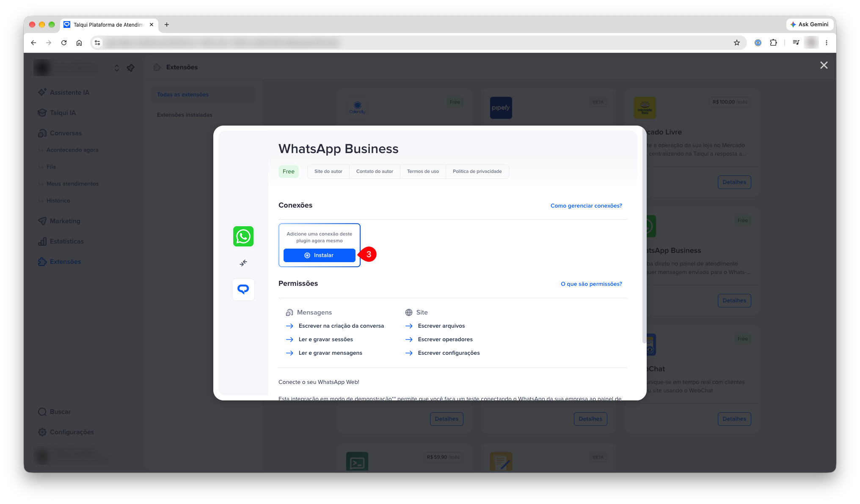
Task: Click the Mensagens permission icon
Action: click(289, 312)
